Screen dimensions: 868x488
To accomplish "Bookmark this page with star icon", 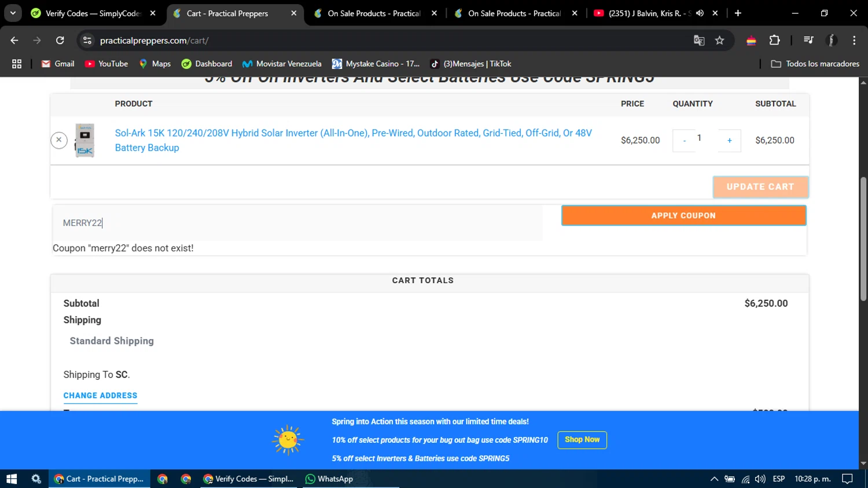I will pos(719,41).
